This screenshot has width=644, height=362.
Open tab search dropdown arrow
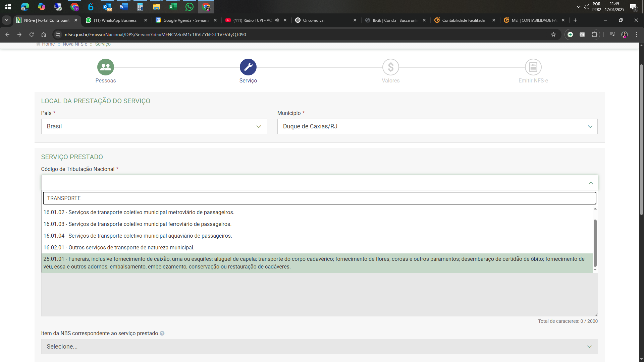(x=7, y=20)
